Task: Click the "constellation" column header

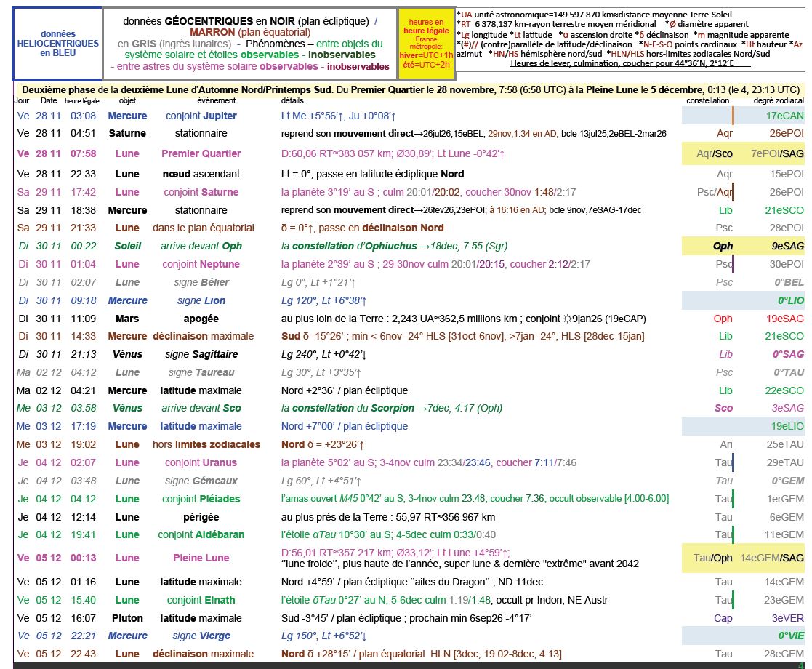Action: 707,101
